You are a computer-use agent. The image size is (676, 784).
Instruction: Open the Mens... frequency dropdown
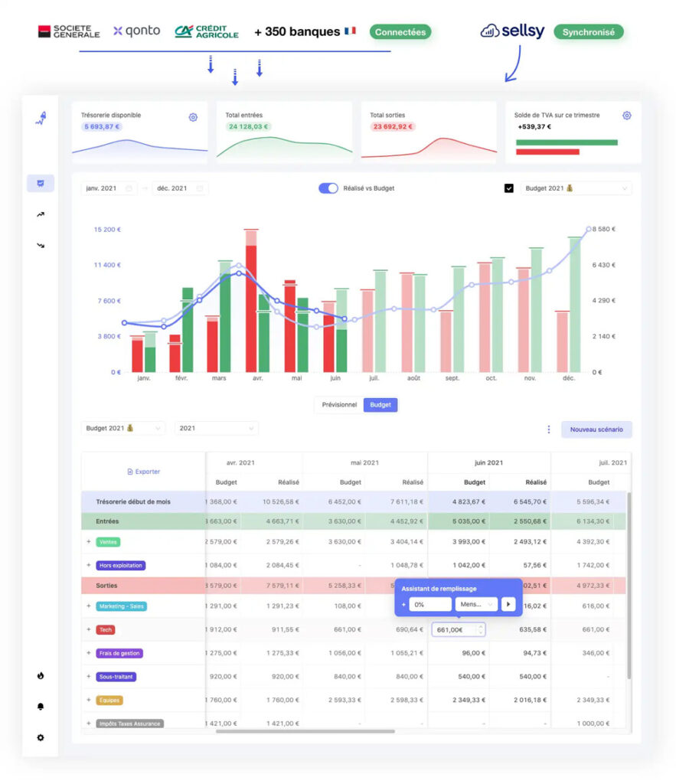476,605
